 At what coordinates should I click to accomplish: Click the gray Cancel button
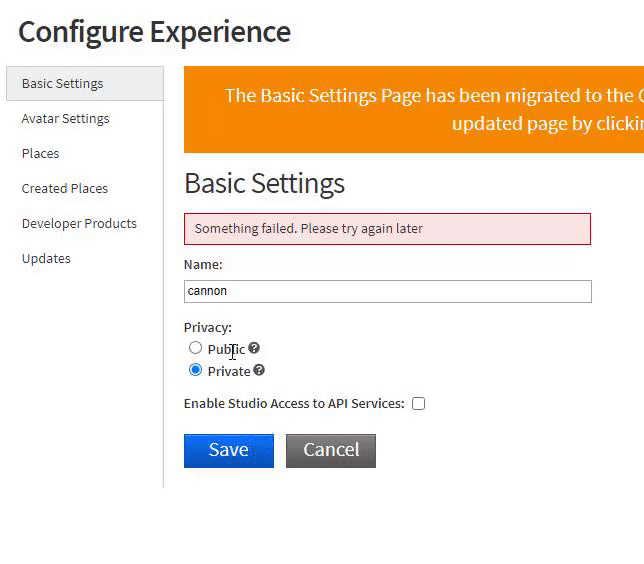tap(330, 450)
